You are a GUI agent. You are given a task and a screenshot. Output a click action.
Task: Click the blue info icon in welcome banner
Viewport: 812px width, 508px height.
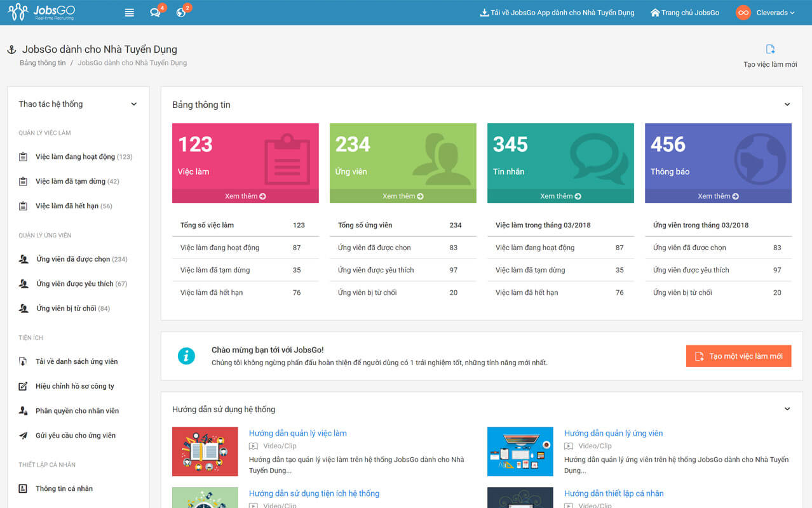point(186,356)
